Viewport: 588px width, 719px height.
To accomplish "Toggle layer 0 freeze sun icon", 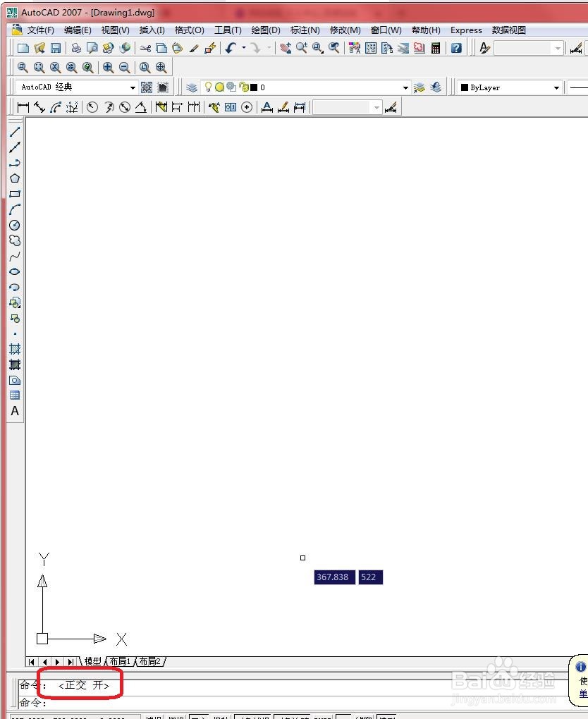I will [x=220, y=87].
